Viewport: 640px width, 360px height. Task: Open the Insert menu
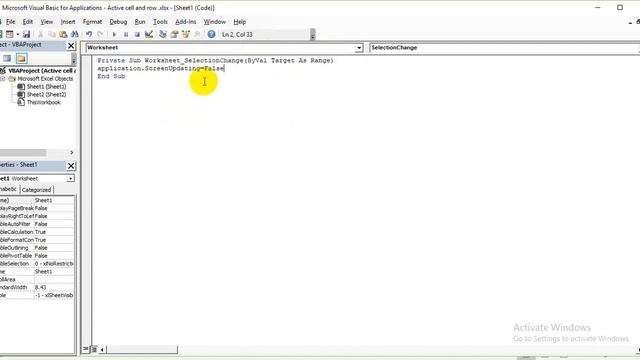pyautogui.click(x=68, y=22)
